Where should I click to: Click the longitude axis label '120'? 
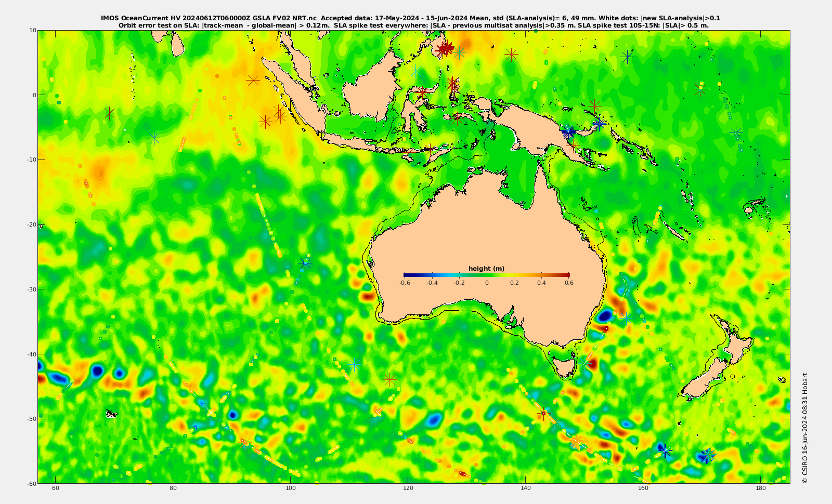click(408, 488)
